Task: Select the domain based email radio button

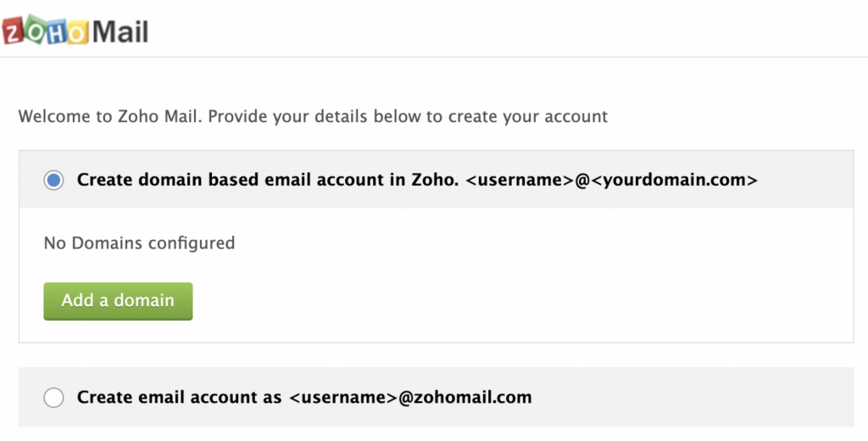Action: 53,180
